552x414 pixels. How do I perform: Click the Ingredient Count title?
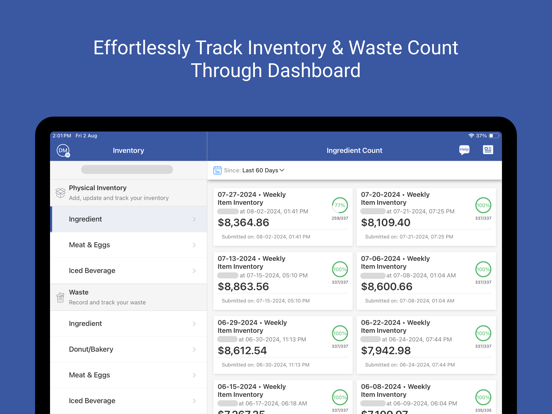click(x=354, y=151)
